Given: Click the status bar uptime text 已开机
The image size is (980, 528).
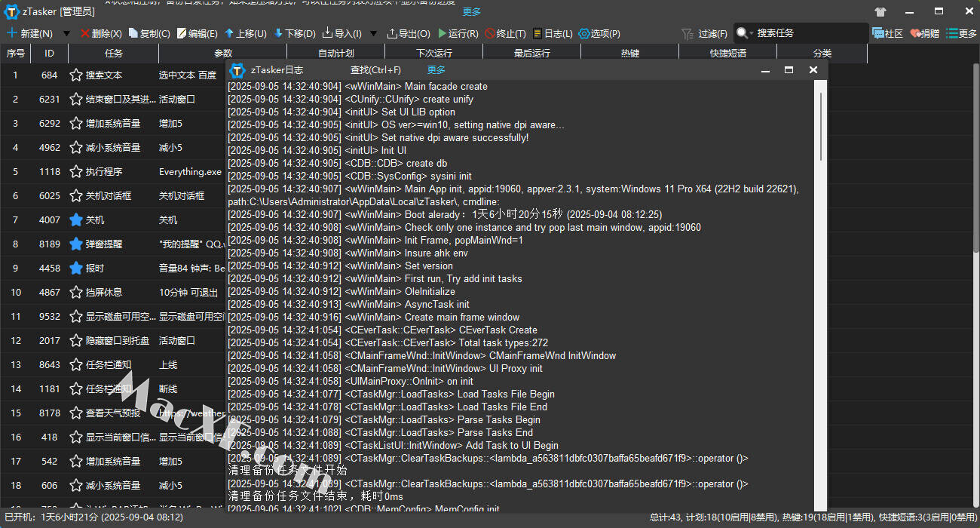Looking at the screenshot, I should 93,517.
